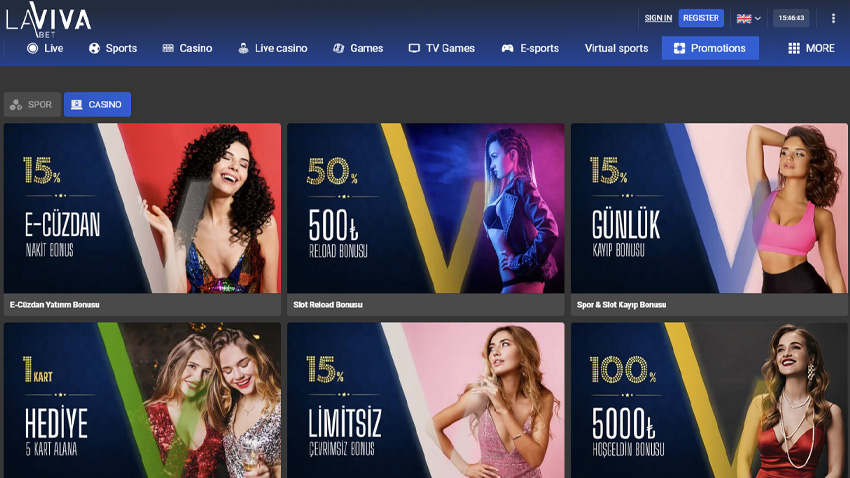Select the Sports soccer ball icon
The width and height of the screenshot is (850, 478).
click(x=94, y=48)
